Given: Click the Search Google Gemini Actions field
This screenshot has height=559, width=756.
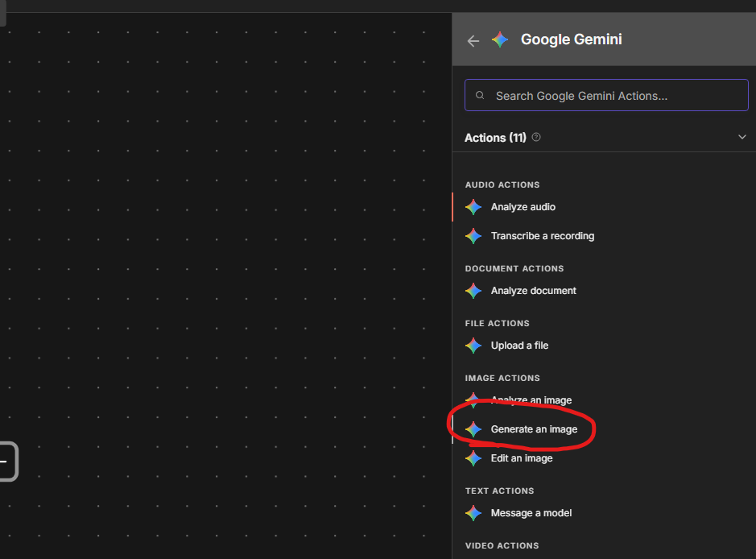Looking at the screenshot, I should (606, 96).
